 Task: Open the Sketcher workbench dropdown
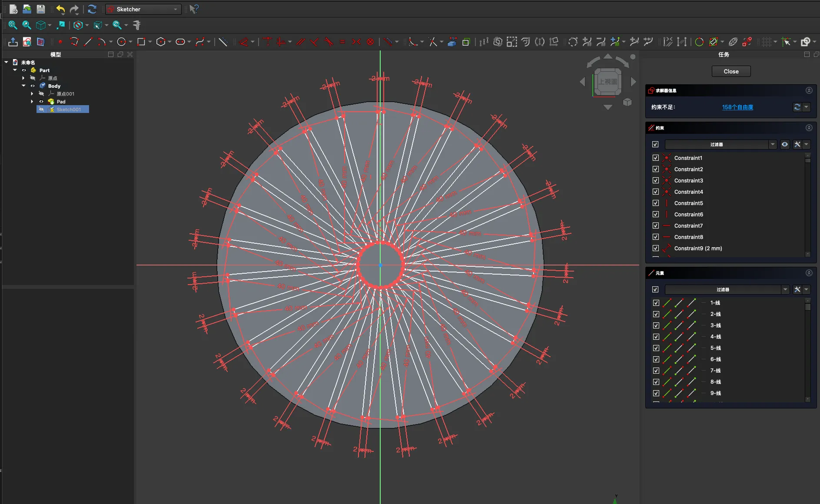point(143,9)
